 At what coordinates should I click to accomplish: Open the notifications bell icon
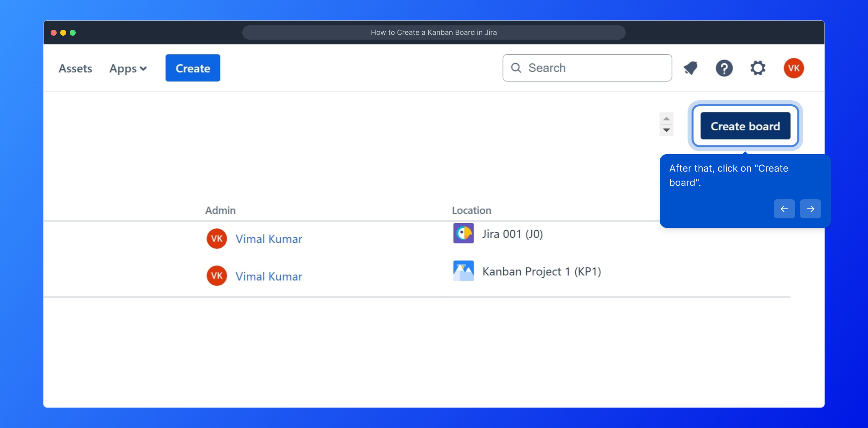coord(691,68)
